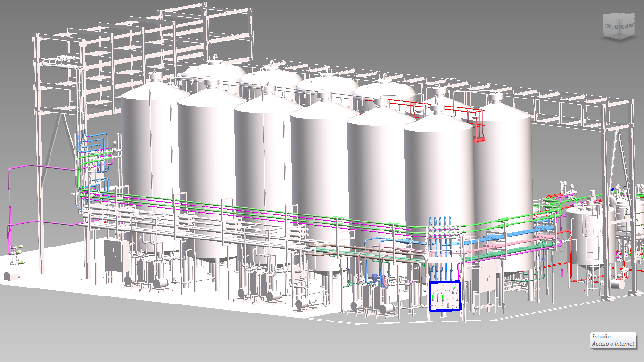Click the red vertical pipe near the small tank
The image size is (644, 362).
coord(571,257)
